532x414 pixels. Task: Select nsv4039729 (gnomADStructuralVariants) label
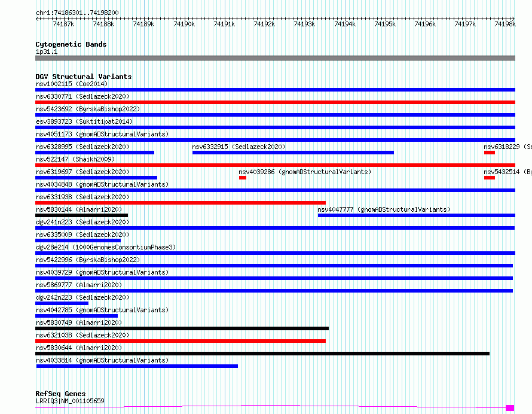[102, 272]
